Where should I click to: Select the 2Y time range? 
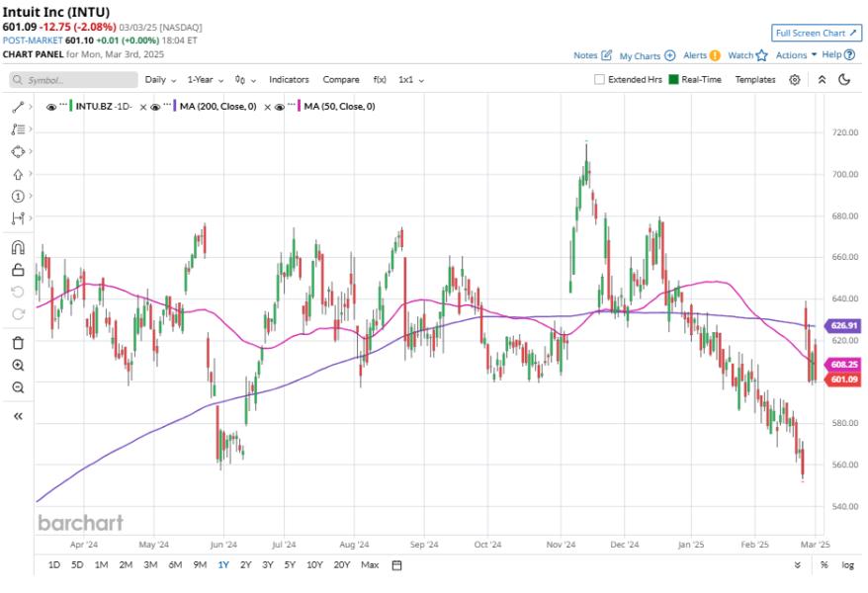246,564
